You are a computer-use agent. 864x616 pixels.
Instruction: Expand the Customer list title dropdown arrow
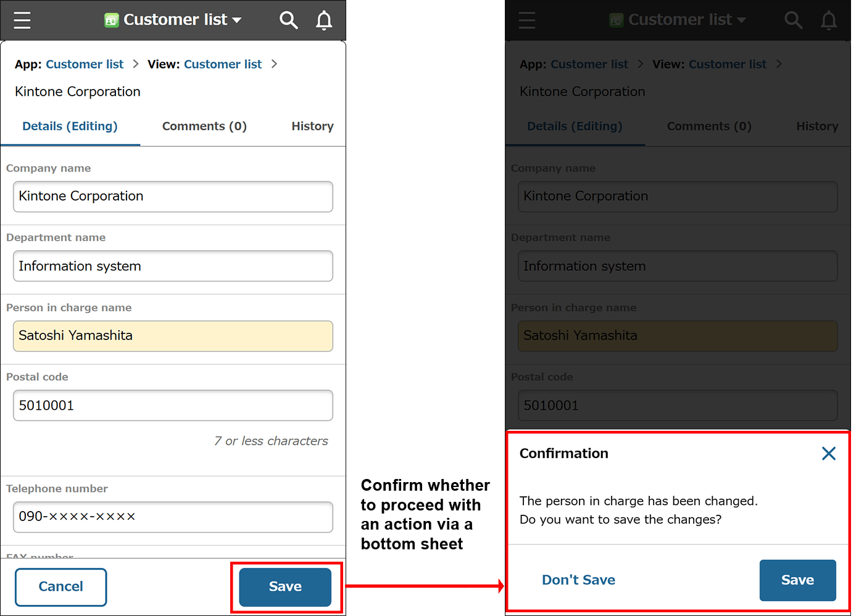click(237, 20)
